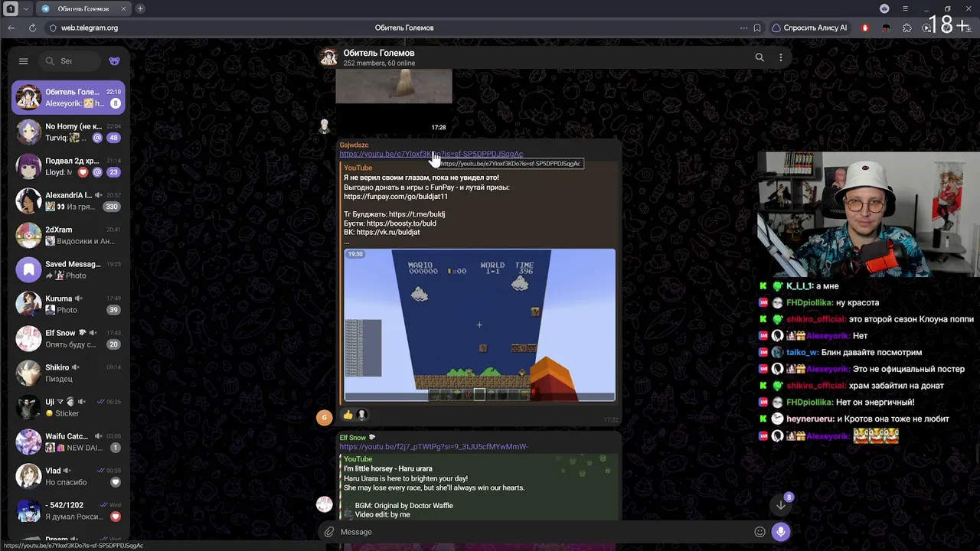980x551 pixels.
Task: Open the boosty.to/buld link
Action: (401, 223)
